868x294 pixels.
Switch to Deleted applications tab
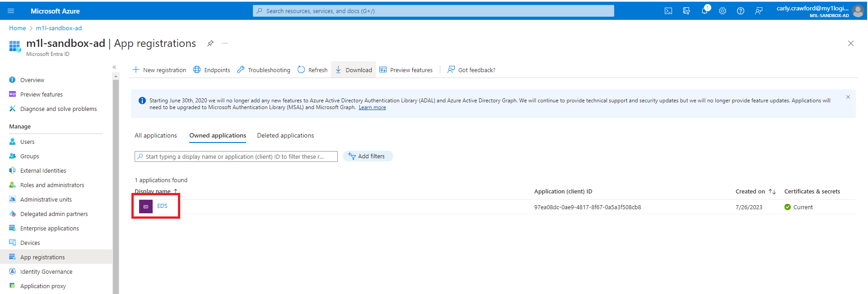point(285,135)
